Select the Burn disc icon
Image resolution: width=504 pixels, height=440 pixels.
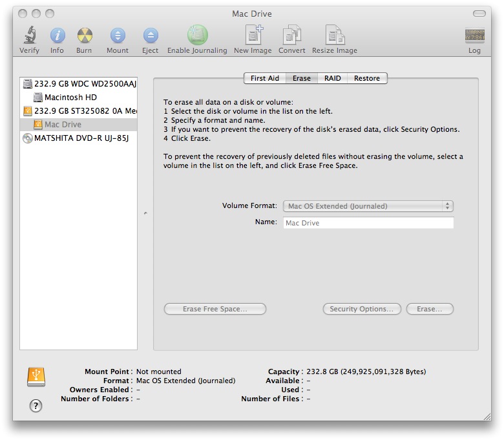click(x=85, y=35)
